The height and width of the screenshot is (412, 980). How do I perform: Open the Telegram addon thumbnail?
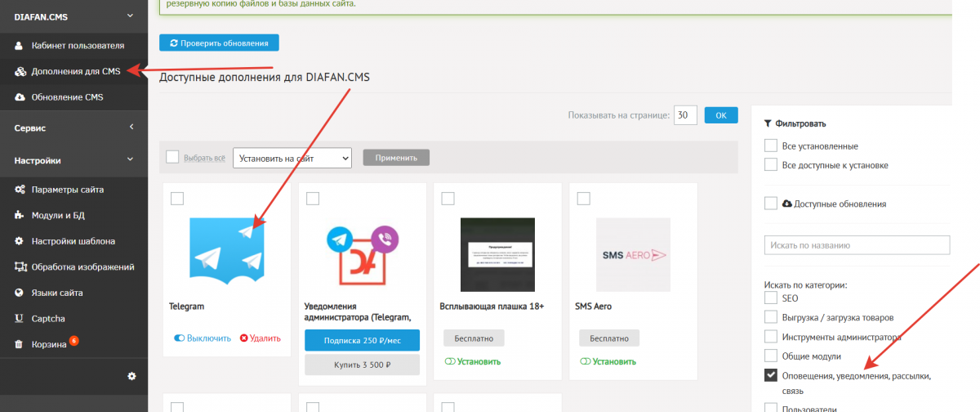pos(227,250)
